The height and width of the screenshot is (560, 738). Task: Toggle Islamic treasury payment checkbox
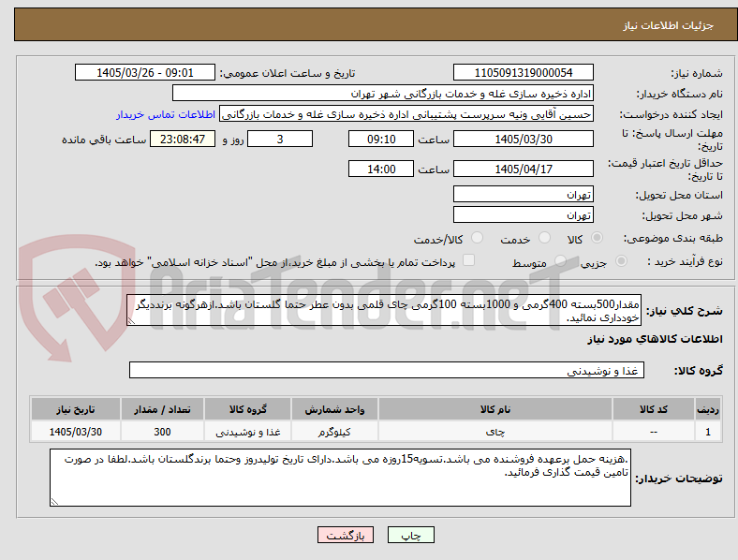[469, 260]
